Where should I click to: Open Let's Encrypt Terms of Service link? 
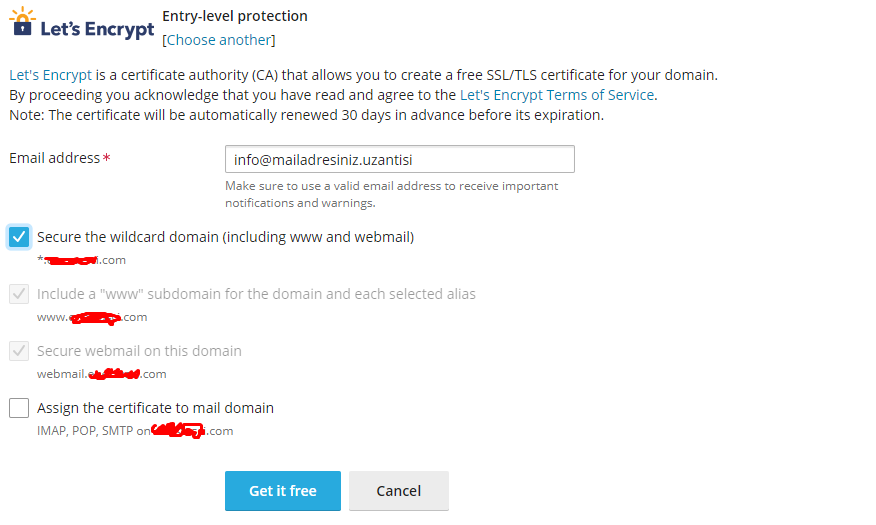pyautogui.click(x=557, y=95)
